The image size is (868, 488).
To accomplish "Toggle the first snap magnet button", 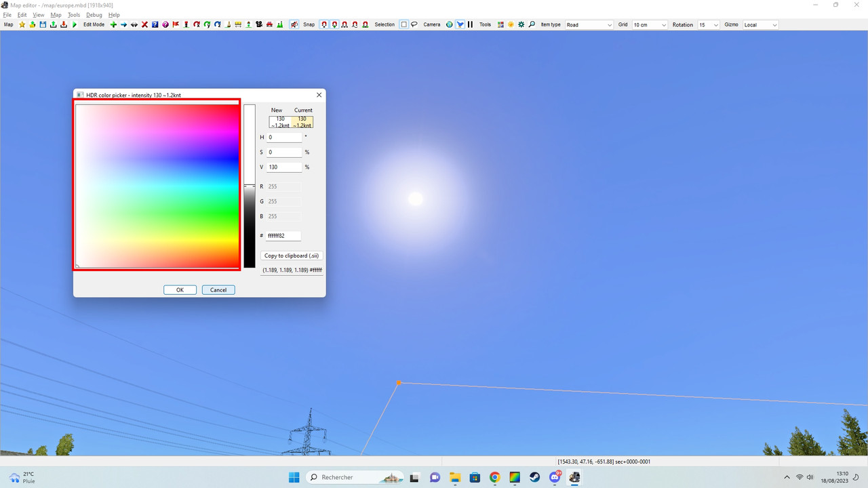I will [324, 24].
